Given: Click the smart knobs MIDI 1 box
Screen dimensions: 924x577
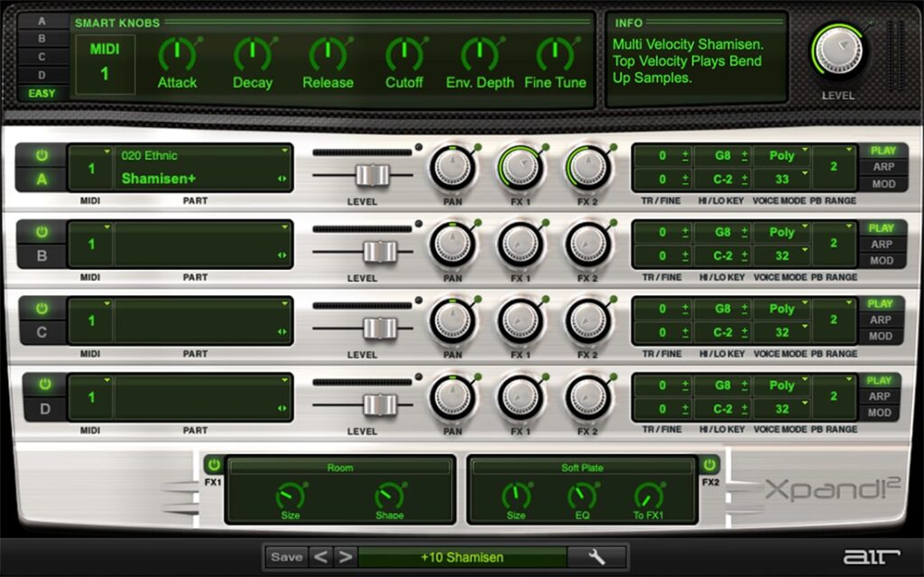Looking at the screenshot, I should (x=105, y=64).
